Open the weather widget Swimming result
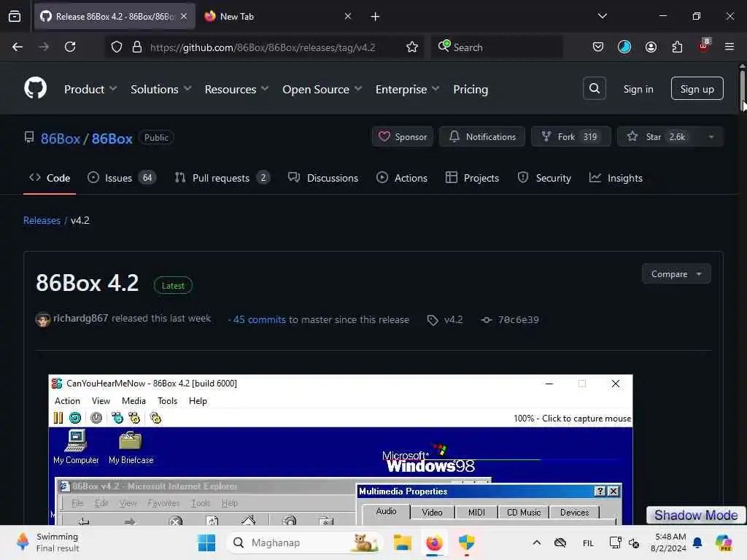This screenshot has width=747, height=560. pos(47,542)
